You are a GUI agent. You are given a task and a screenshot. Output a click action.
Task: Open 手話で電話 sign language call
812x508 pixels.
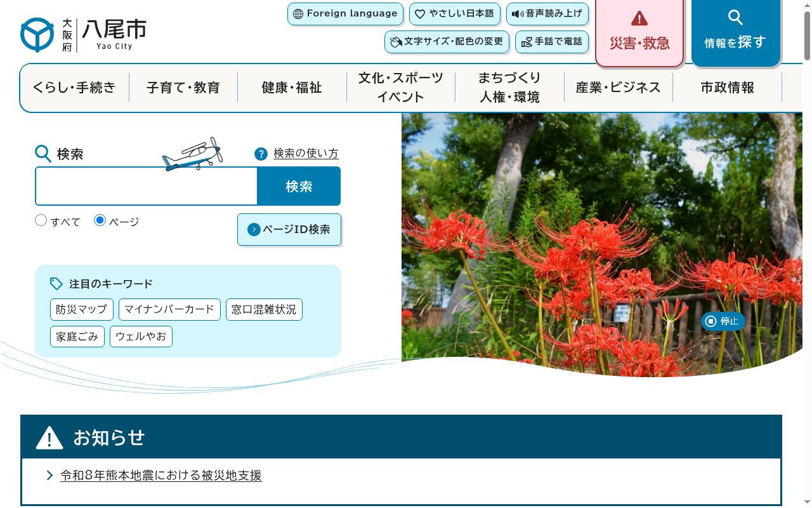[x=552, y=42]
